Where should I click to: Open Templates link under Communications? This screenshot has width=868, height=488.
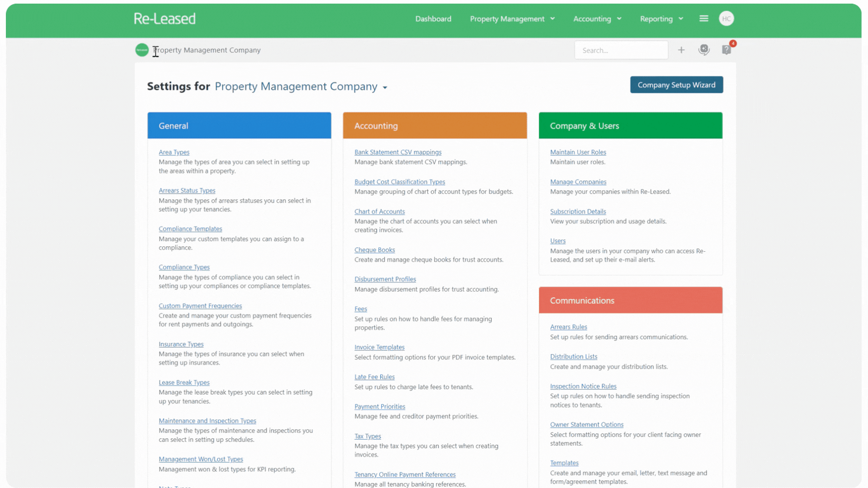tap(564, 463)
